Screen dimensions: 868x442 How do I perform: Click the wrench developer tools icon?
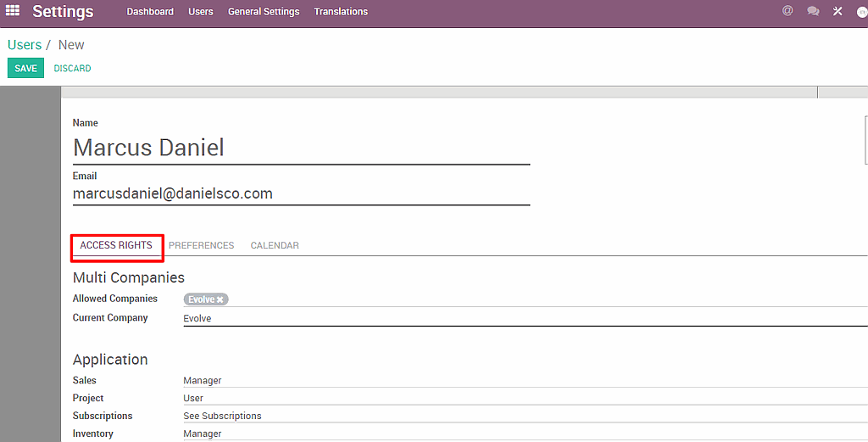tap(837, 11)
